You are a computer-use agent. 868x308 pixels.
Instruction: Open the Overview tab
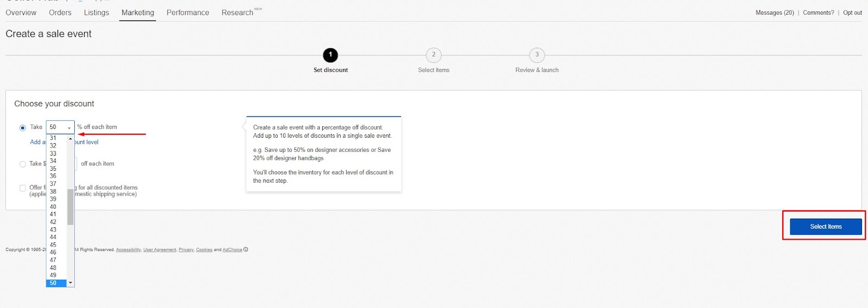21,12
